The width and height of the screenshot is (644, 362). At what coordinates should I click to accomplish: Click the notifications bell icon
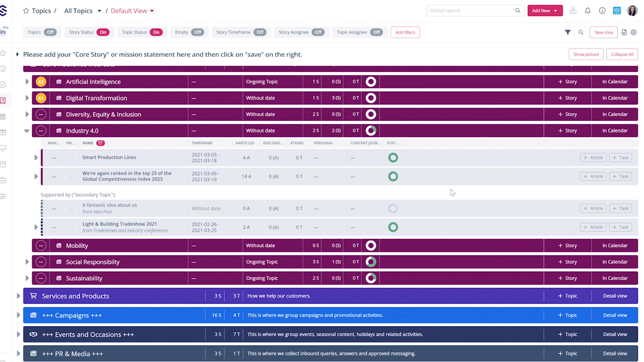(x=587, y=11)
